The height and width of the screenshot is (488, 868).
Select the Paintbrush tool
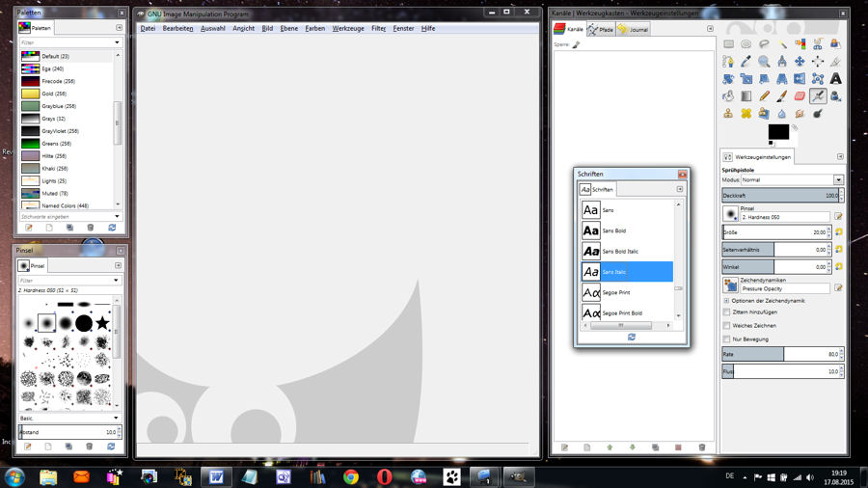pyautogui.click(x=782, y=96)
